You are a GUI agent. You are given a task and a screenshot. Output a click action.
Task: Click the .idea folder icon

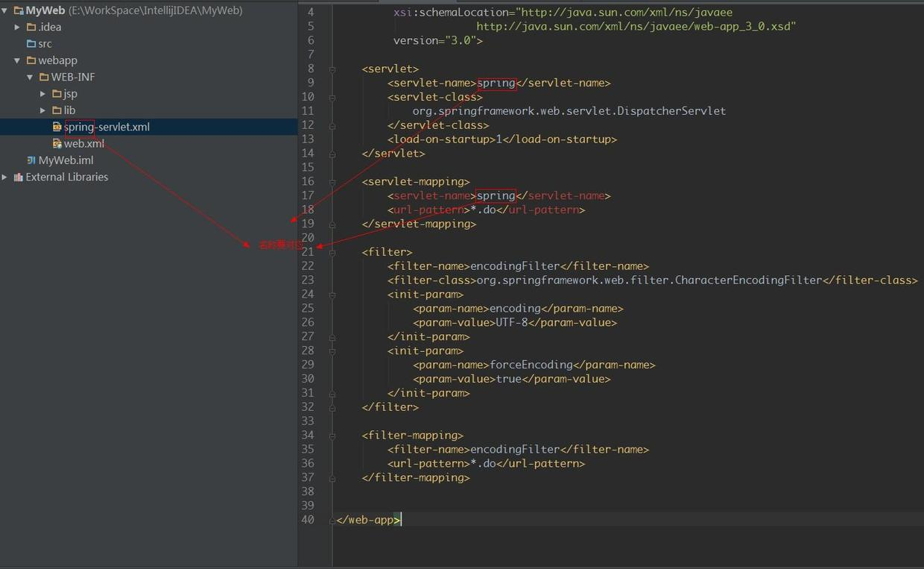(31, 27)
